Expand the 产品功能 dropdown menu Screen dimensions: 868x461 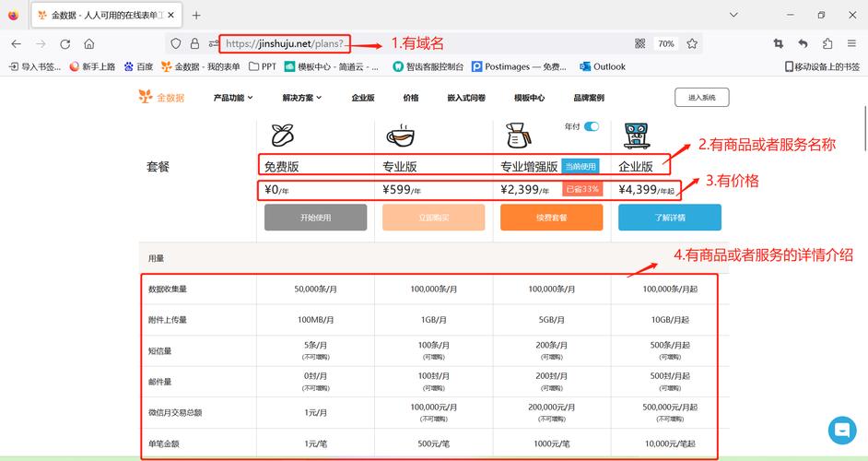233,98
